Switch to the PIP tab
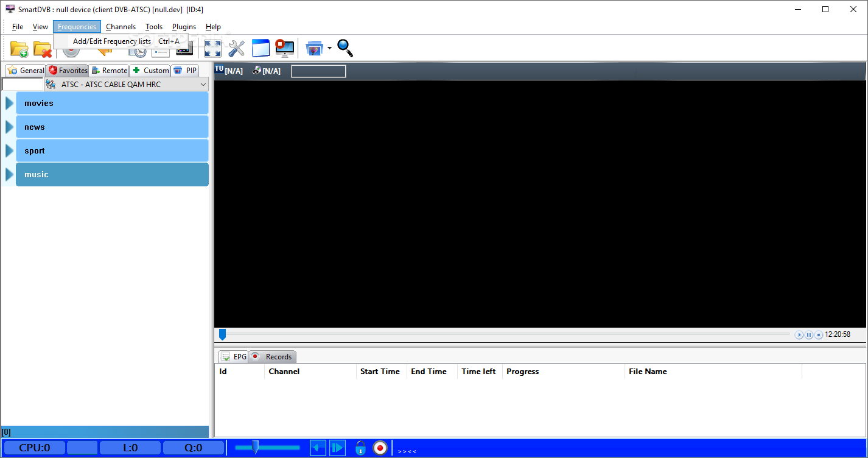The image size is (868, 458). (185, 71)
